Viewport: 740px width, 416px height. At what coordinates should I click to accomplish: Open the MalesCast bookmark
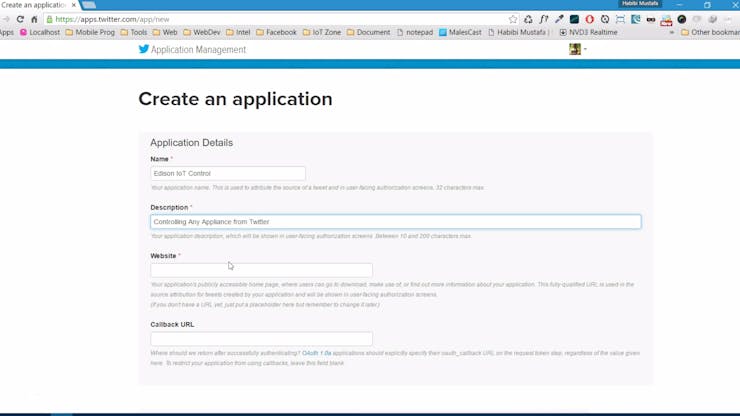point(460,32)
